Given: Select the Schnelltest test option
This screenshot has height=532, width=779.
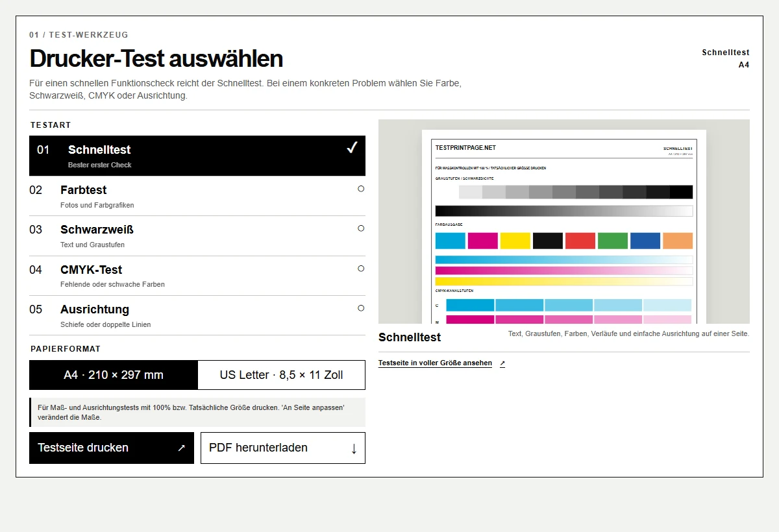Looking at the screenshot, I should 197,156.
